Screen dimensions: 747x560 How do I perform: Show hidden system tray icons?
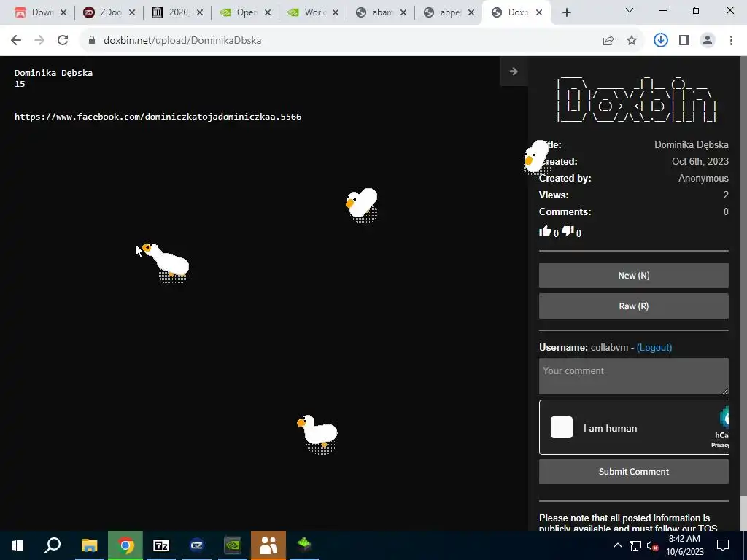(x=617, y=545)
